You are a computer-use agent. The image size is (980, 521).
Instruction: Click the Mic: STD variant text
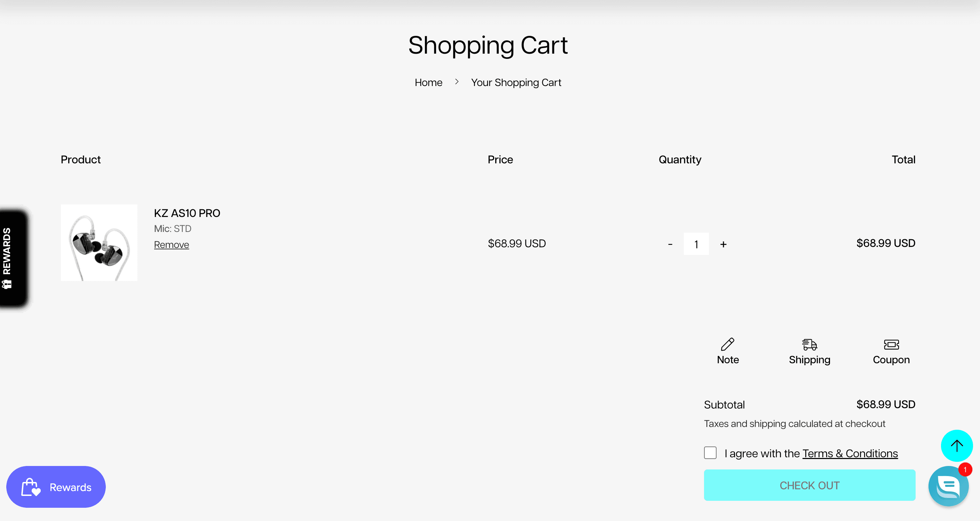pyautogui.click(x=172, y=228)
